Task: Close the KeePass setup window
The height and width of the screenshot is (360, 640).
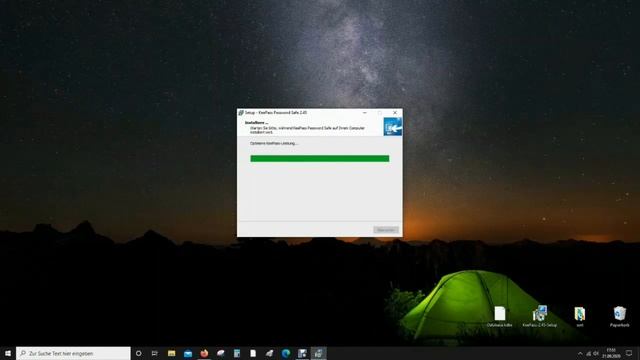Action: [395, 113]
